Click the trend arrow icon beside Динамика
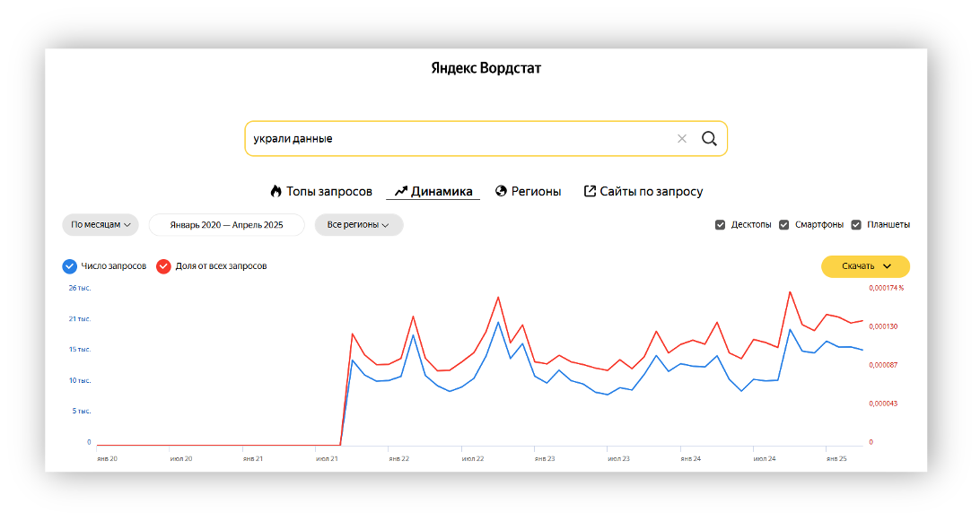 (400, 191)
